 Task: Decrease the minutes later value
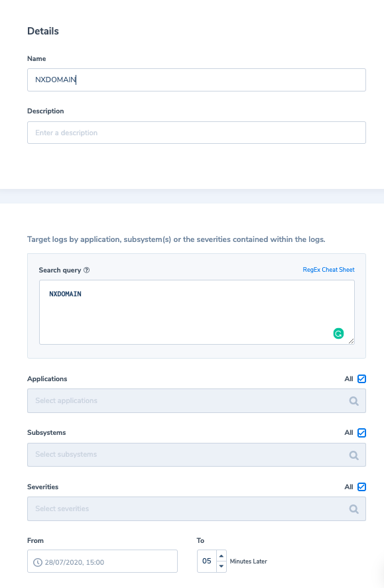pyautogui.click(x=222, y=566)
